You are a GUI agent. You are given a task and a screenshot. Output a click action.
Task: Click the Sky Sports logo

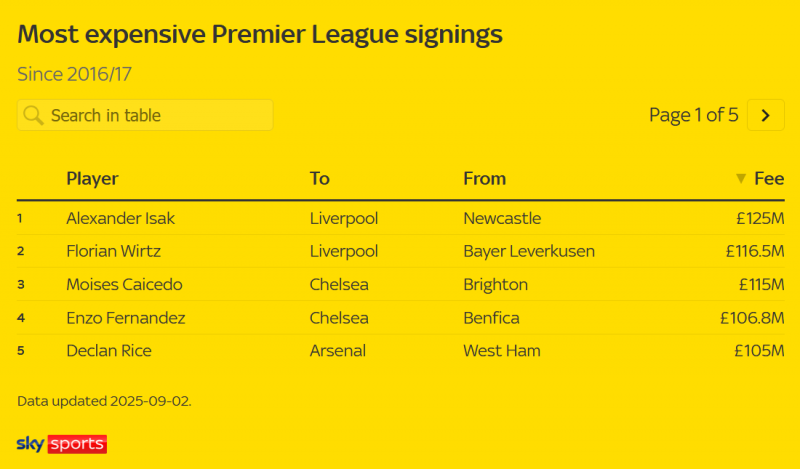pyautogui.click(x=62, y=444)
